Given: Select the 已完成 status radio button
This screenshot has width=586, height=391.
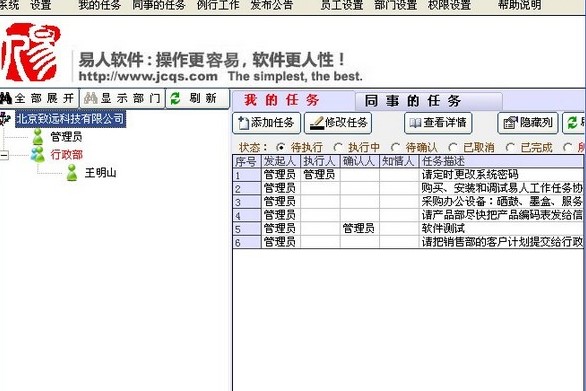Looking at the screenshot, I should point(510,147).
